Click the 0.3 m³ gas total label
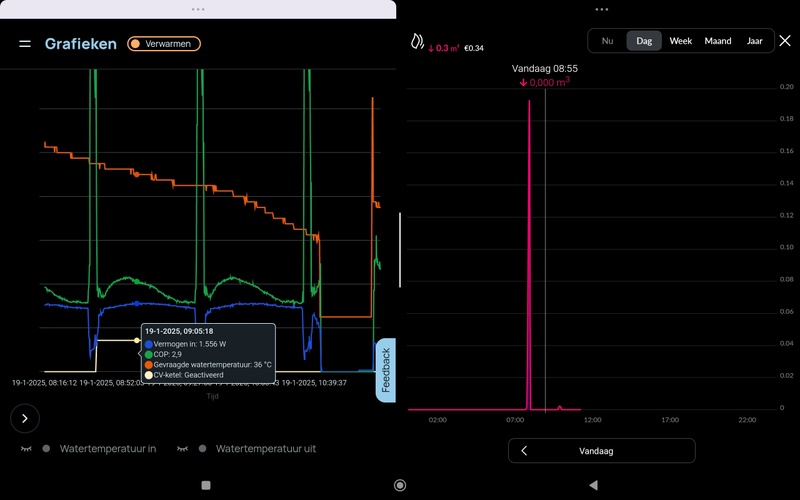Viewport: 800px width, 500px height. [443, 48]
